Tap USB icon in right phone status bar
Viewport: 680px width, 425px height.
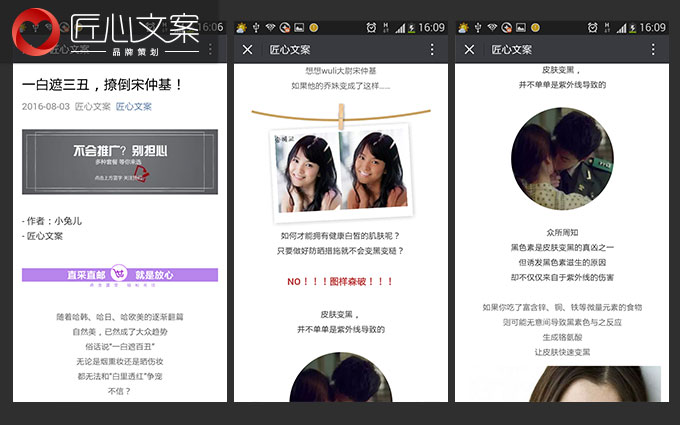coord(477,28)
